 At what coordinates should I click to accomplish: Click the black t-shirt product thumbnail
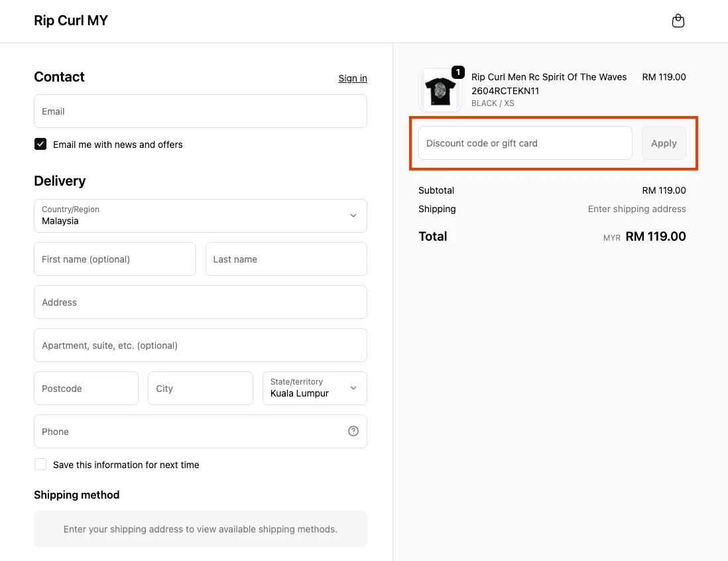[440, 90]
